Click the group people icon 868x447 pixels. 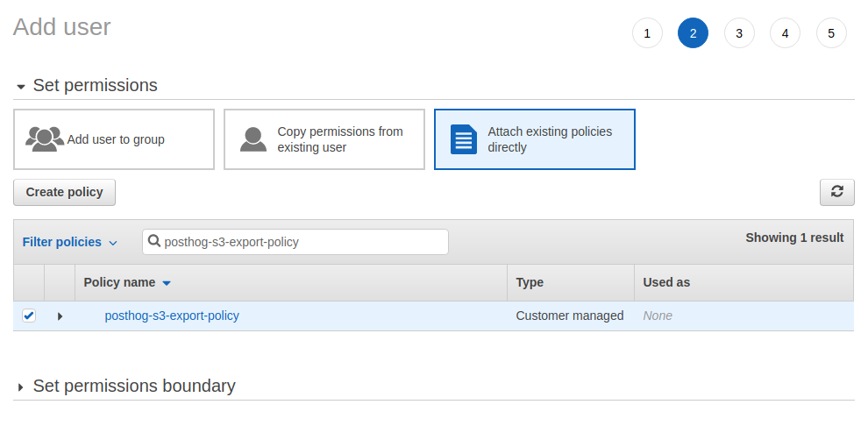tap(44, 139)
